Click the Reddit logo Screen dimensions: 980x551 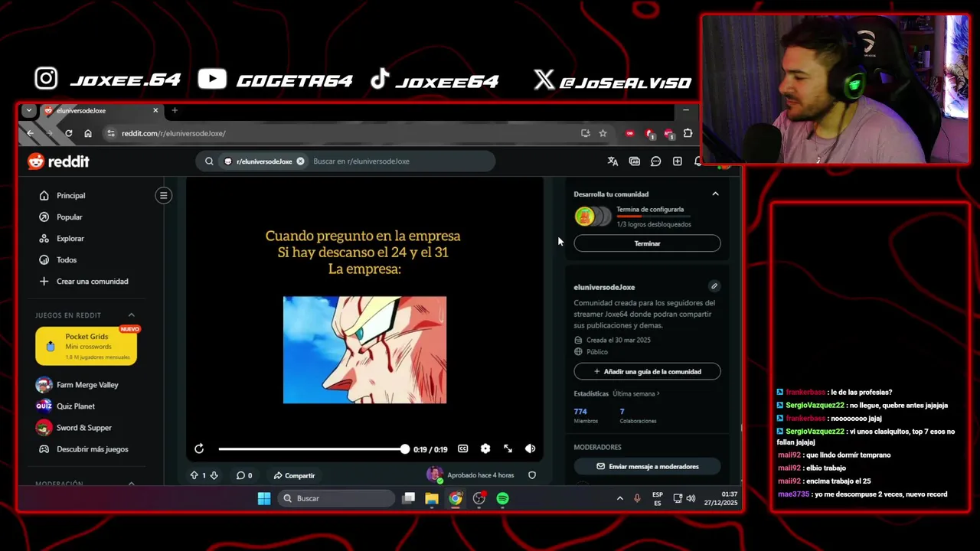click(59, 161)
